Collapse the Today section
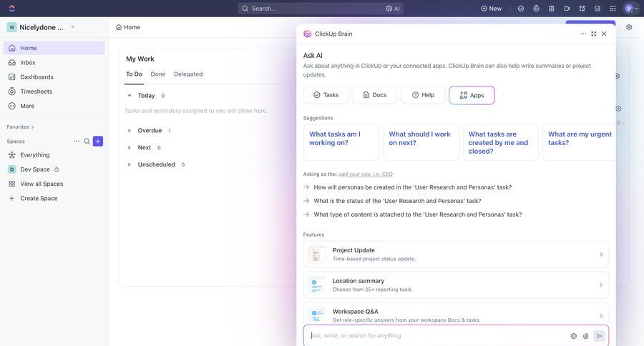The height and width of the screenshot is (346, 644). click(x=130, y=96)
